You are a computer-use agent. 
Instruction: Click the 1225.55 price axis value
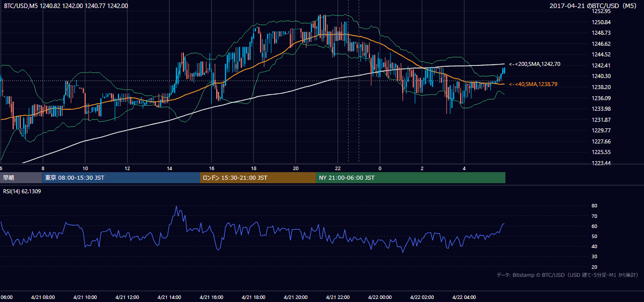point(602,152)
